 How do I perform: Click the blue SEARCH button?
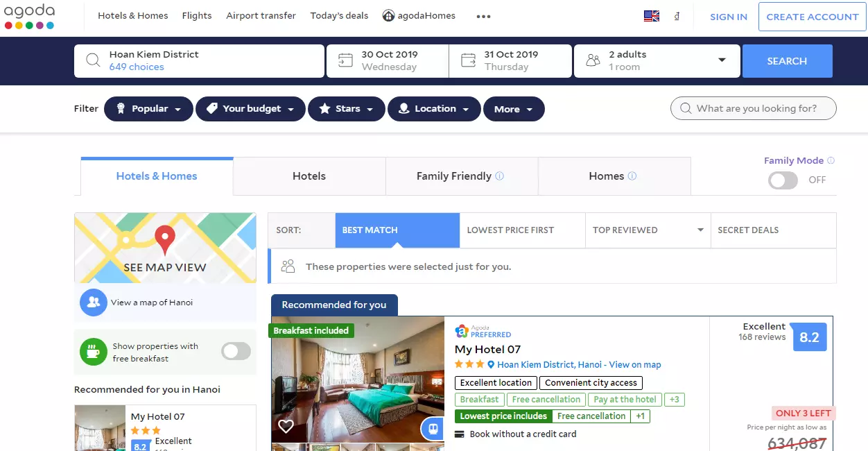pyautogui.click(x=787, y=61)
